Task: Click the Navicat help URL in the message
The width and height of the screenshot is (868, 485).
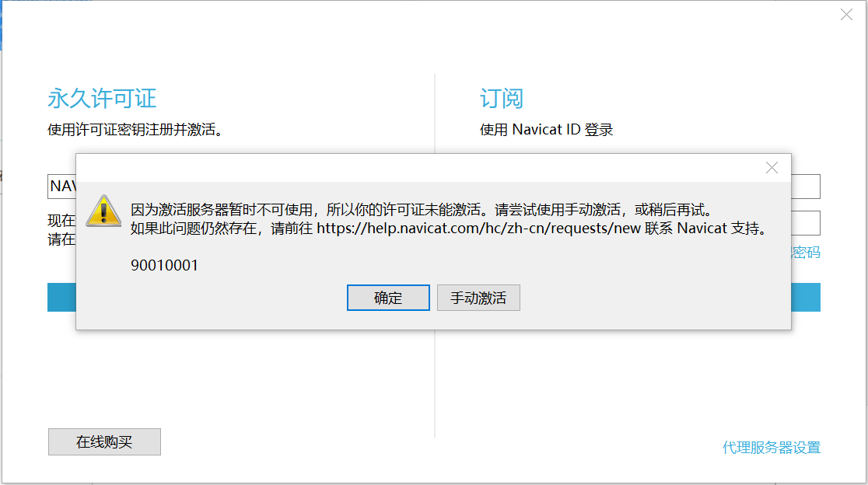Action: tap(479, 229)
